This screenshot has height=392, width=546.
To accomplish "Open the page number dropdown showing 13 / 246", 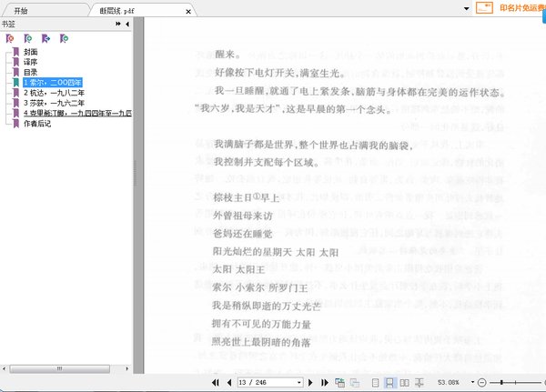I will tap(299, 383).
